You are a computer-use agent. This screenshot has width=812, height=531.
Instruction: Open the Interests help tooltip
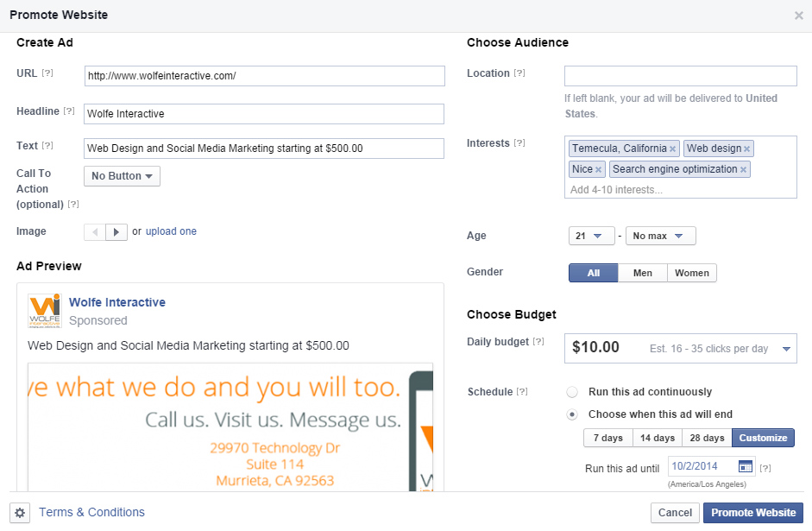pyautogui.click(x=519, y=143)
